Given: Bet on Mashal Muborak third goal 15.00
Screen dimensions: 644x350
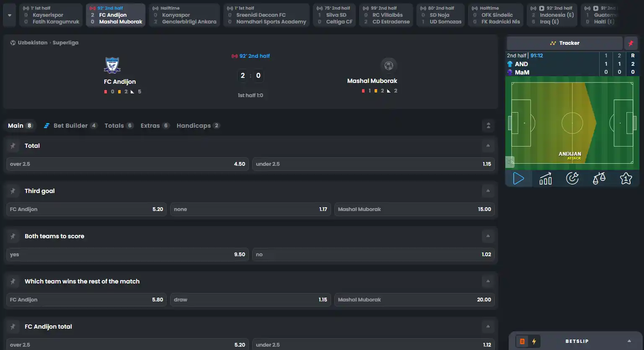Looking at the screenshot, I should 414,209.
